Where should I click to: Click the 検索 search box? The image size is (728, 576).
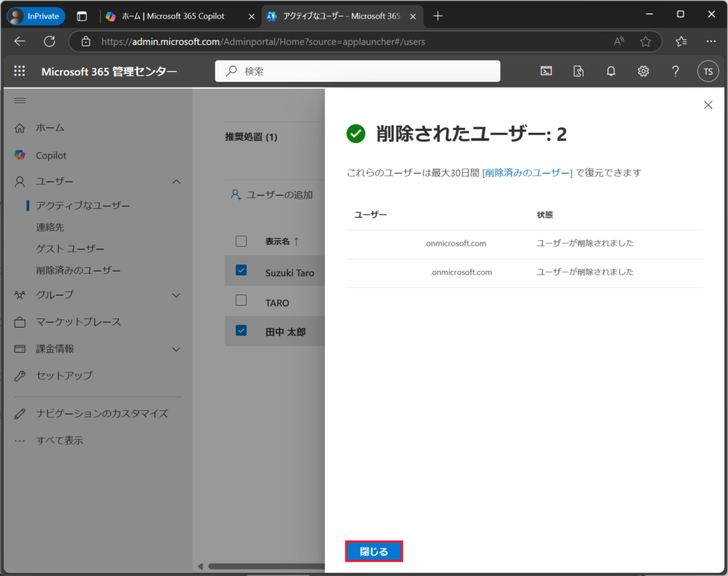[358, 71]
